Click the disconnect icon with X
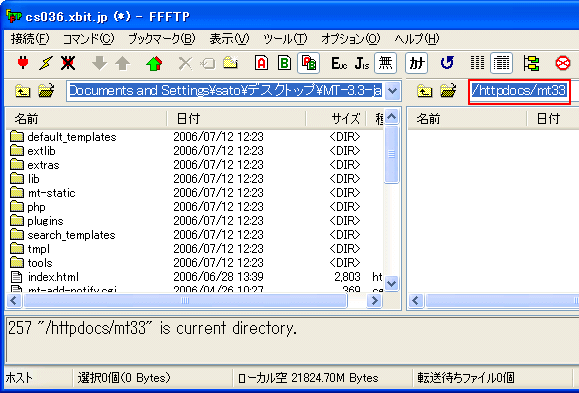579x393 pixels. (68, 63)
